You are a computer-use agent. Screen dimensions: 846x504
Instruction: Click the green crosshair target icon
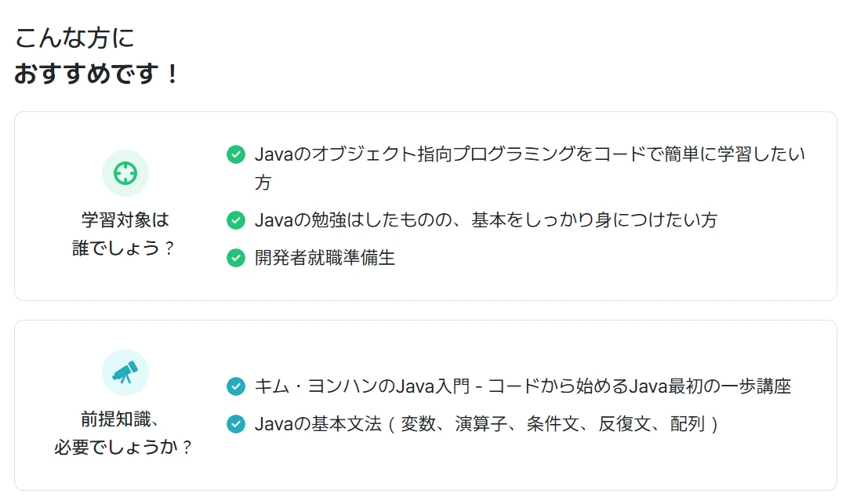coord(125,173)
